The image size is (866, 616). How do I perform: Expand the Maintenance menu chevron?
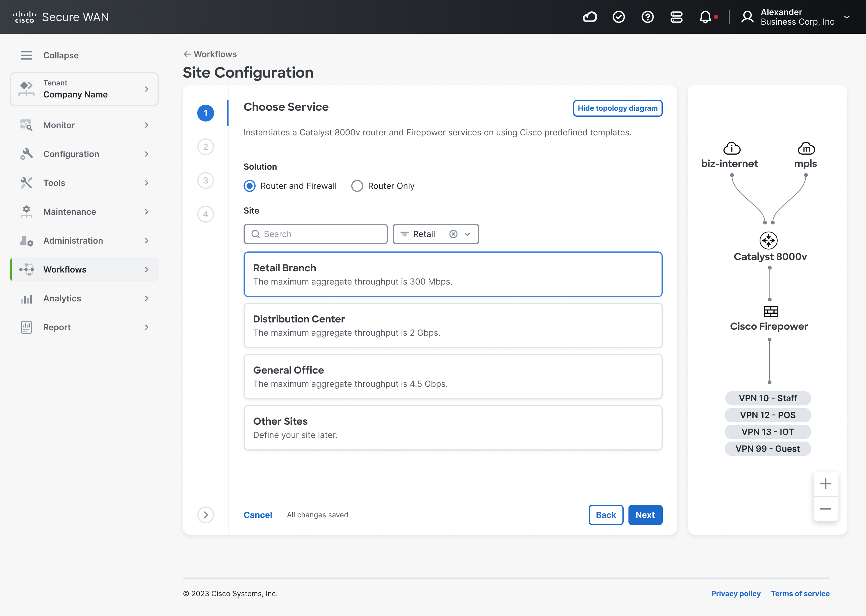click(x=147, y=212)
